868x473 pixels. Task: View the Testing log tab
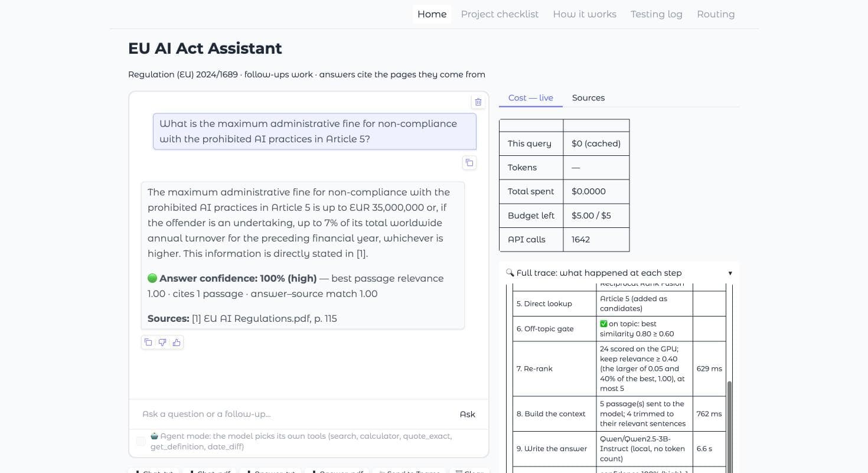pos(656,14)
